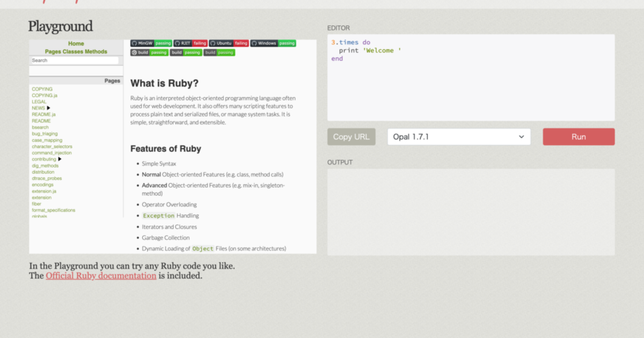Open the Official Ruby documentation link
The height and width of the screenshot is (338, 644).
point(101,276)
